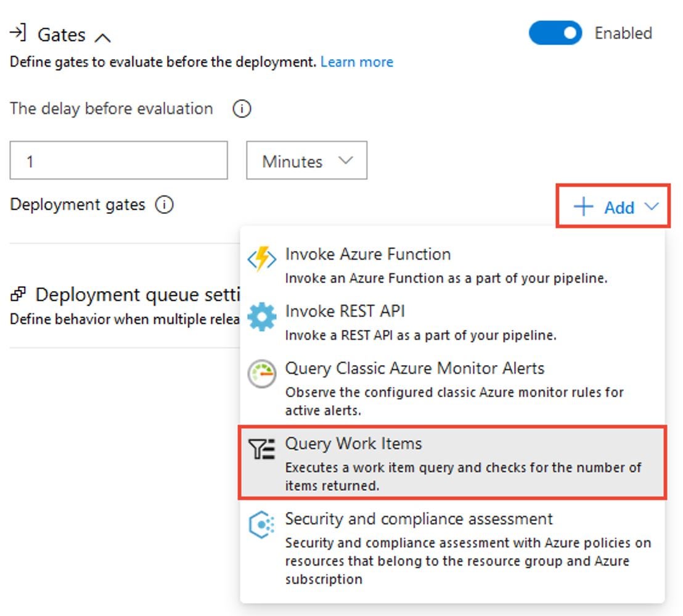Select Query Work Items menu option
Viewport: 683px width, 616px height.
click(452, 462)
